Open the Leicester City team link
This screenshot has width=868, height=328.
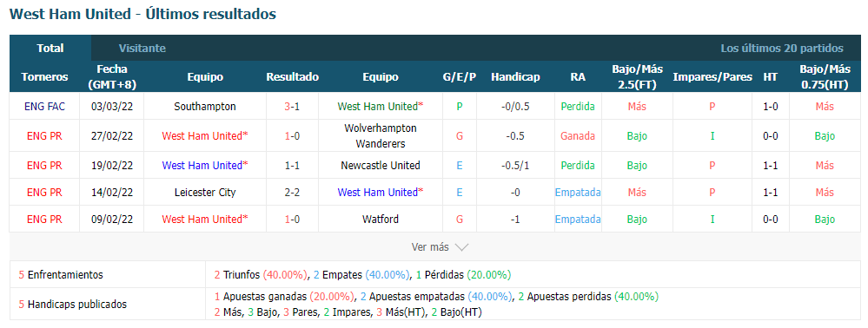[204, 193]
